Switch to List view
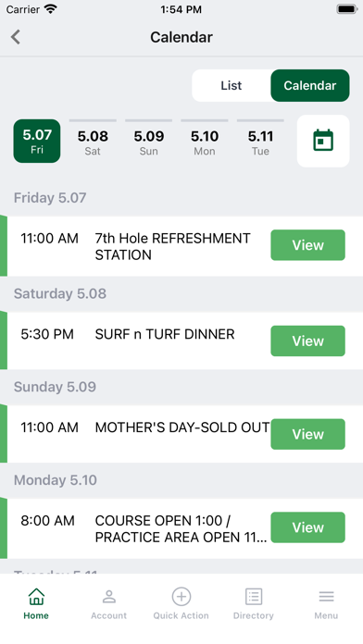 tap(231, 85)
